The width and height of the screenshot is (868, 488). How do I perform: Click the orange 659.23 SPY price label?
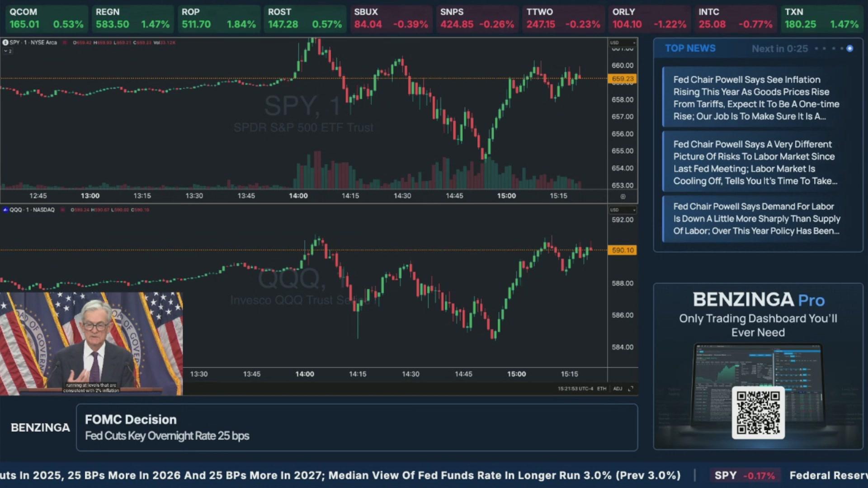[x=623, y=79]
